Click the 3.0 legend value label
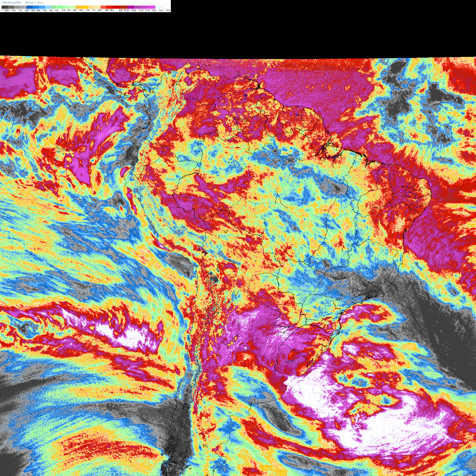Viewport: 476px width, 476px height. [x=38, y=10]
